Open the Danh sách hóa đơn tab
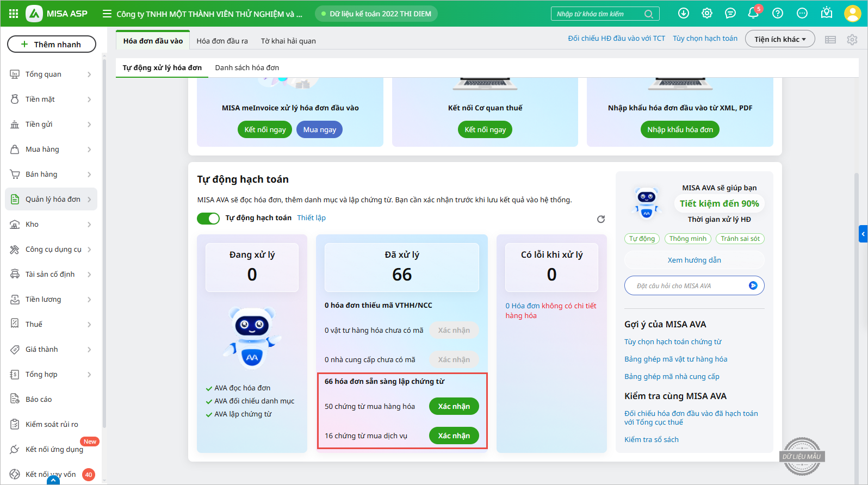 tap(247, 67)
